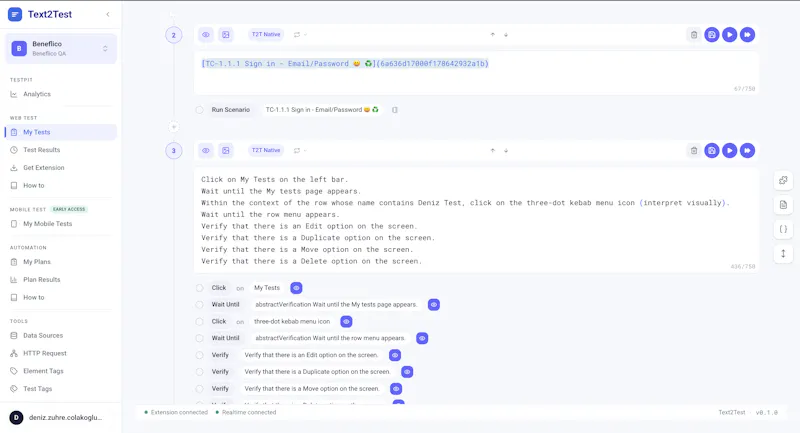Screen dimensions: 800x433
Task: Open How to under Web Test
Action: (34, 186)
